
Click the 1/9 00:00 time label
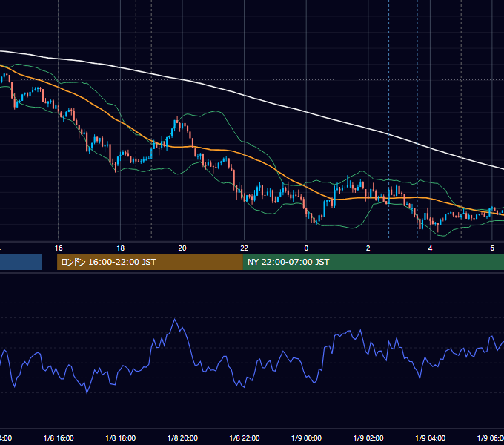[x=306, y=438]
